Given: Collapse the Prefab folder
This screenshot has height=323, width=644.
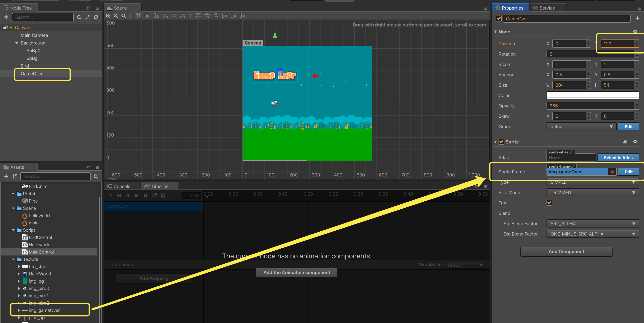Looking at the screenshot, I should (x=13, y=194).
